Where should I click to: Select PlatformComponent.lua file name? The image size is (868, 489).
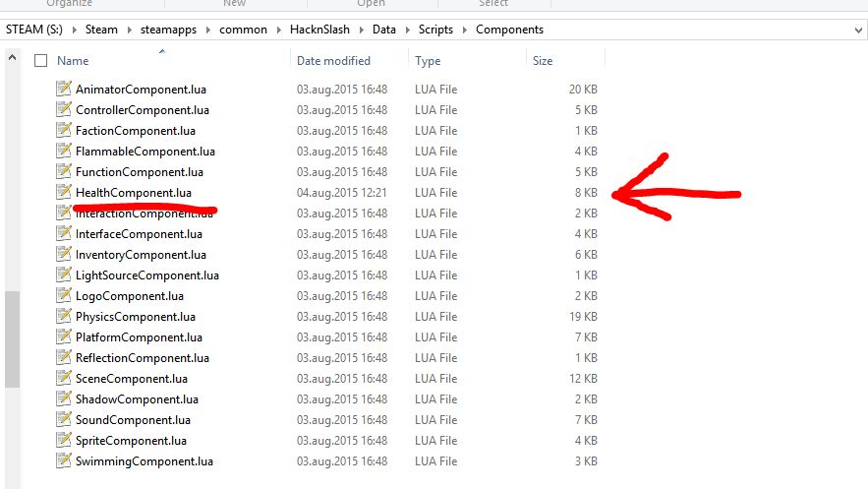point(139,337)
